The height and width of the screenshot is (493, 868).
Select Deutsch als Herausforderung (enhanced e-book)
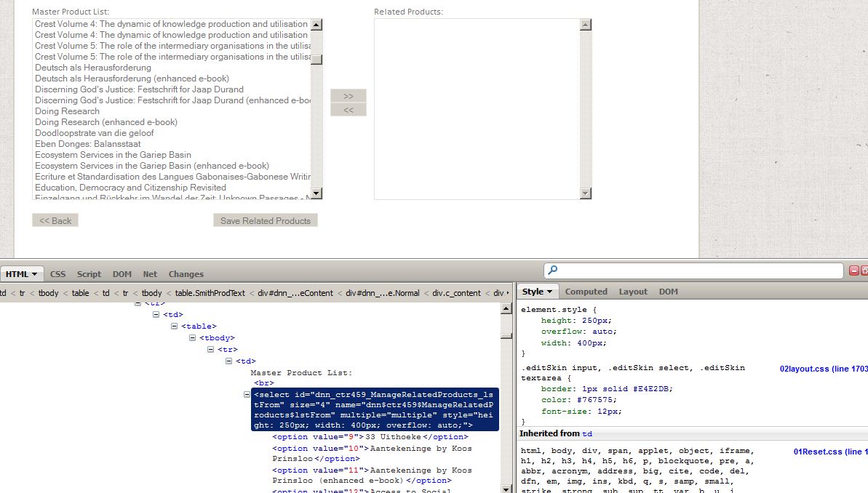pyautogui.click(x=132, y=79)
